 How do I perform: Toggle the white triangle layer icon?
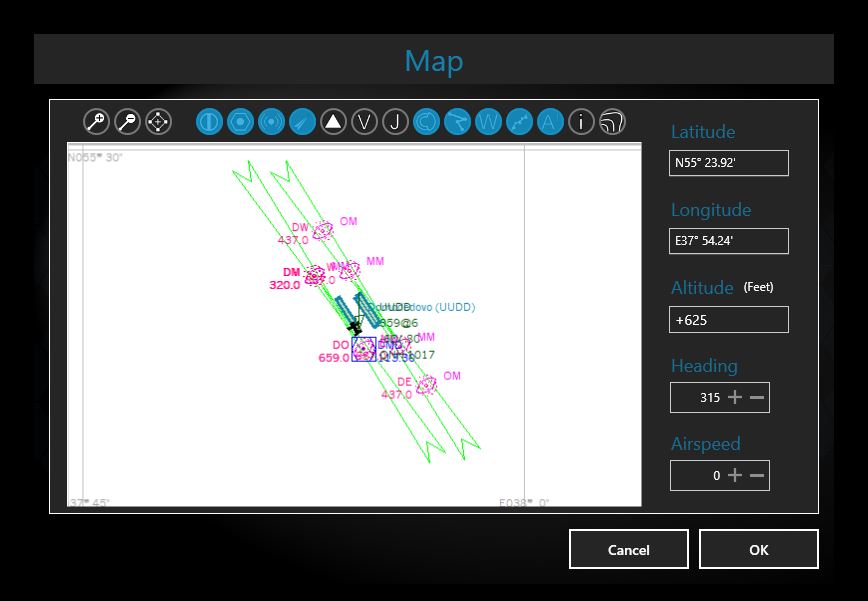[x=334, y=122]
